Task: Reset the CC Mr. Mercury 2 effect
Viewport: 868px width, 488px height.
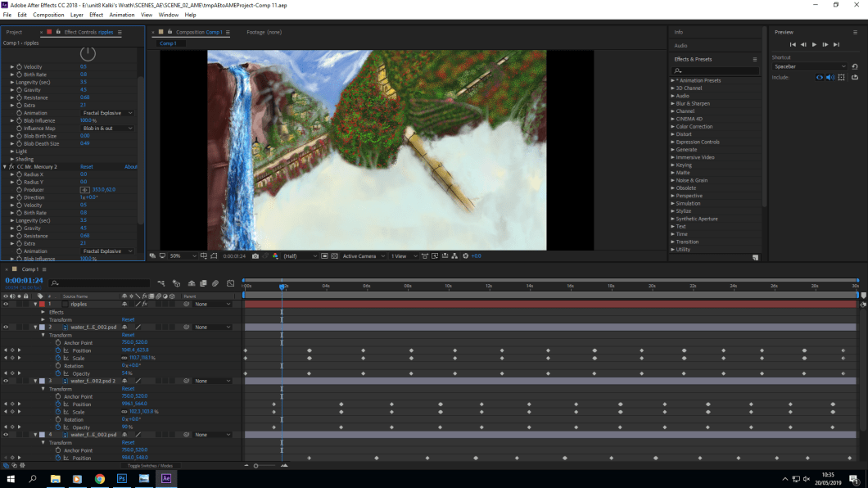Action: [x=86, y=167]
